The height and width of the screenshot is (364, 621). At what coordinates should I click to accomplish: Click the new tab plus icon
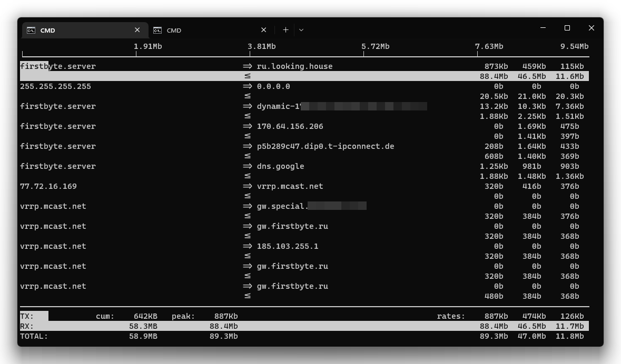[x=285, y=29]
